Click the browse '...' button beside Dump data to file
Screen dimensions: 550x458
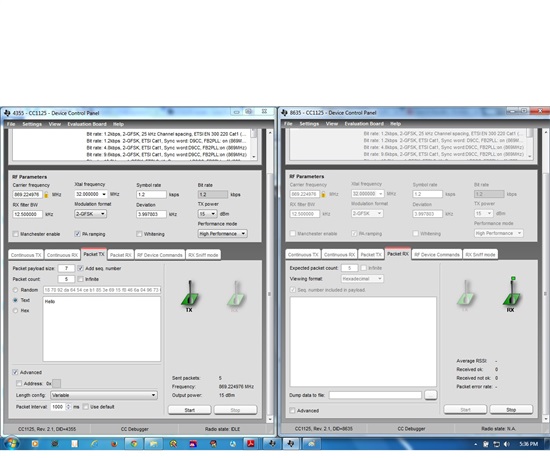click(x=431, y=395)
